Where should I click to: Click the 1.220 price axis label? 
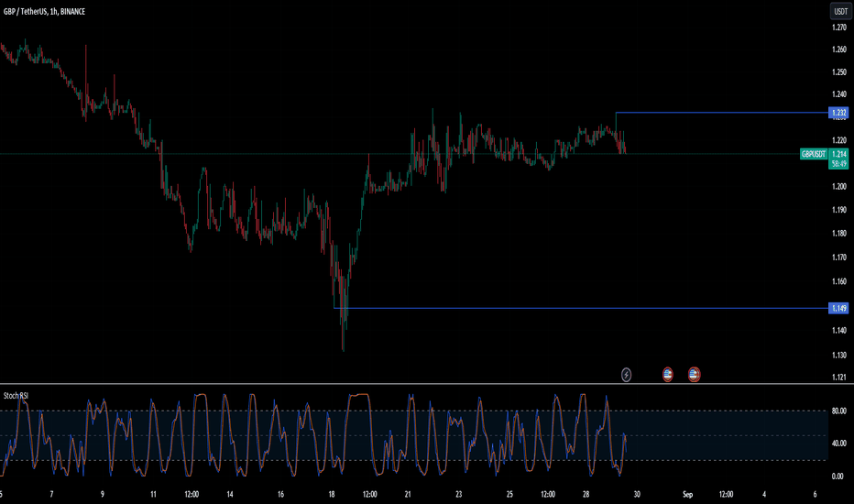pyautogui.click(x=838, y=140)
